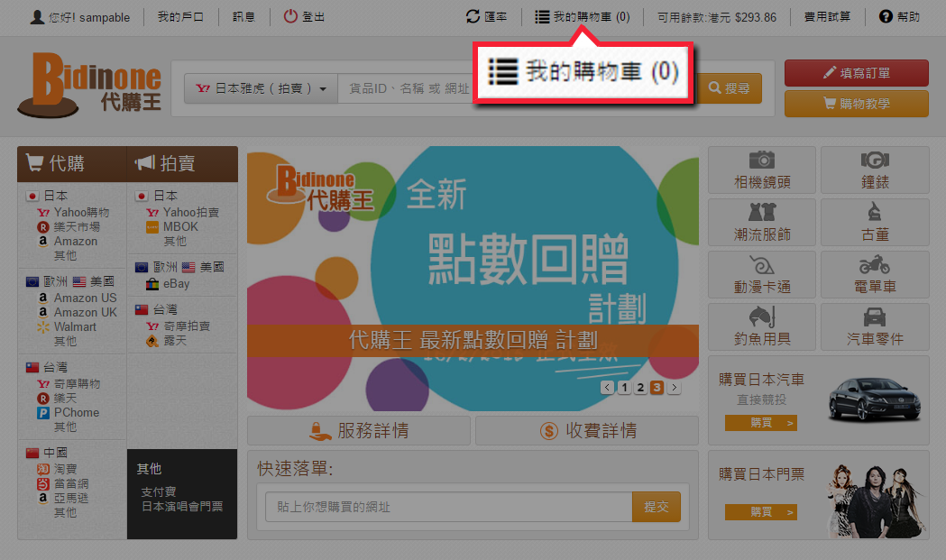The height and width of the screenshot is (560, 946).
Task: Click 購買 under 購買日本汽車
Action: point(761,423)
